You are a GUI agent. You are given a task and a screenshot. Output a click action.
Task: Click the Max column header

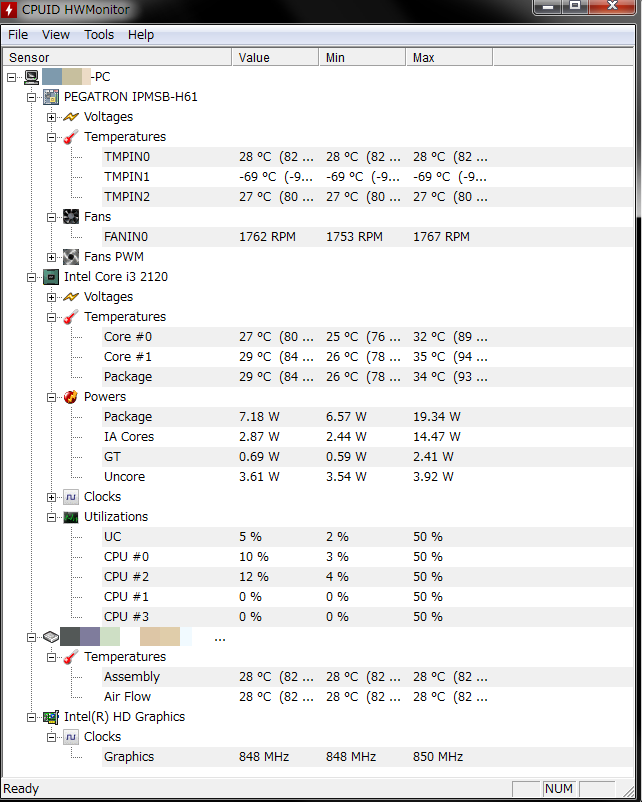click(448, 58)
